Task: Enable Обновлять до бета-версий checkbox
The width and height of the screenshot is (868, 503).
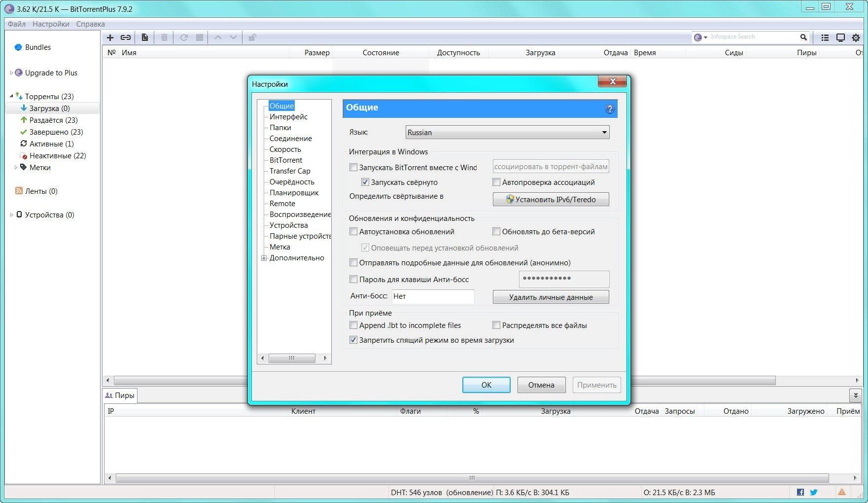Action: click(x=496, y=232)
